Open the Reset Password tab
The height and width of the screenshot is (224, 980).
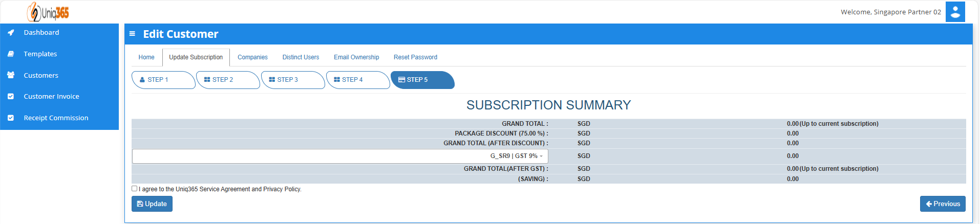[415, 57]
